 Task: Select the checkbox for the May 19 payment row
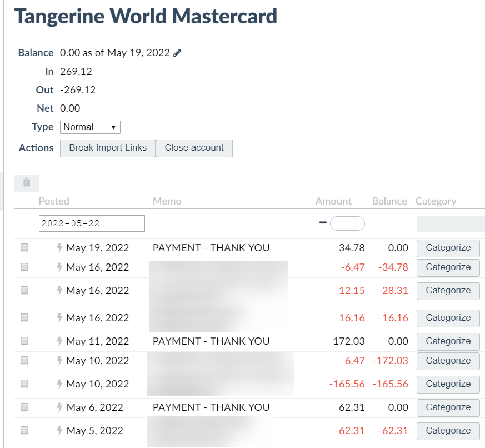tap(24, 247)
